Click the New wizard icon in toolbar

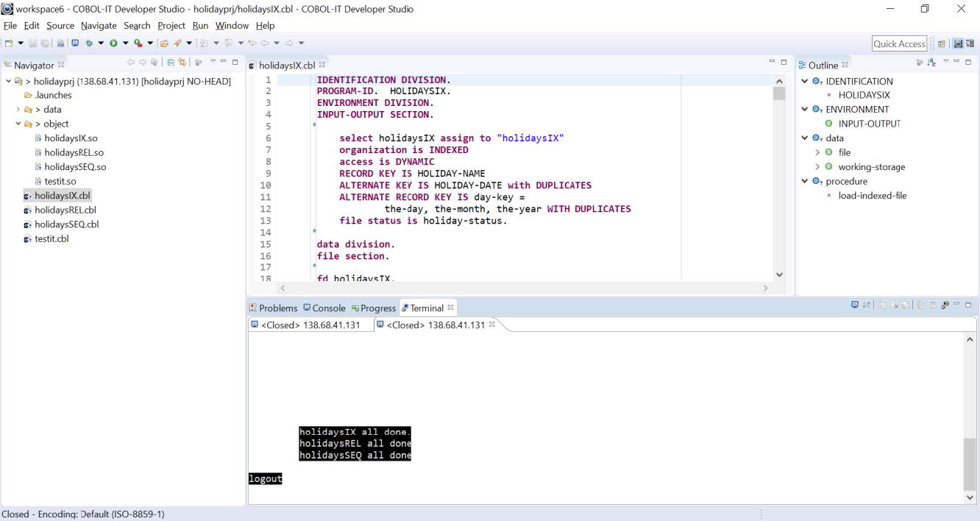(9, 43)
